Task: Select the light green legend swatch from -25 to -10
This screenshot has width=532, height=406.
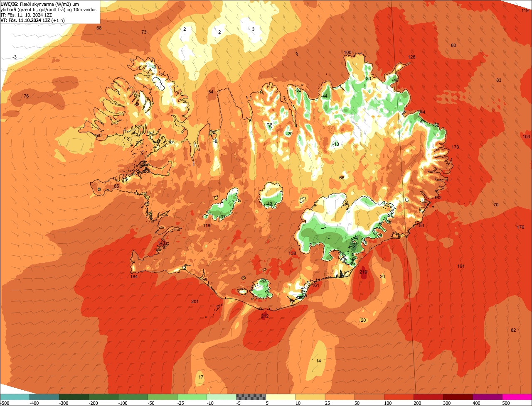Action: coord(192,397)
